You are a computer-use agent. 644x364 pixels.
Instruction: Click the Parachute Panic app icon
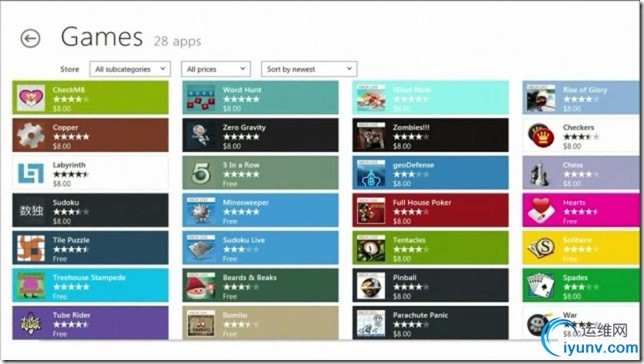[371, 323]
